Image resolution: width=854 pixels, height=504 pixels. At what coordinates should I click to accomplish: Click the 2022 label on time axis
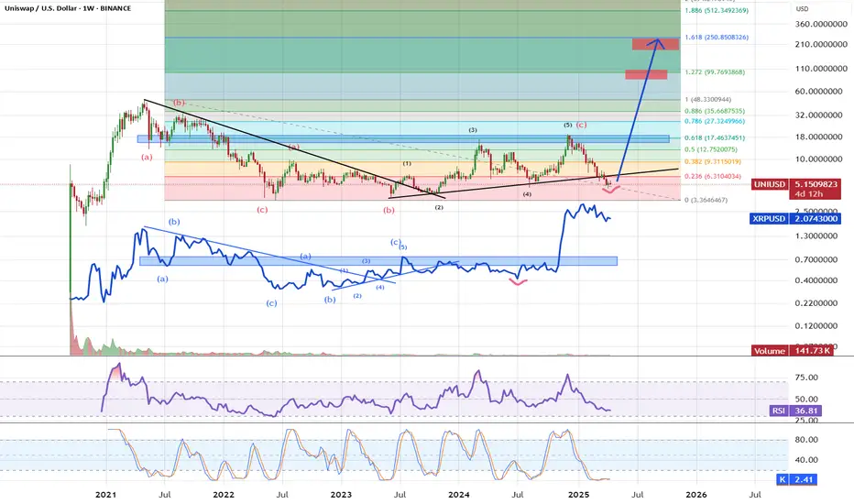[x=224, y=495]
